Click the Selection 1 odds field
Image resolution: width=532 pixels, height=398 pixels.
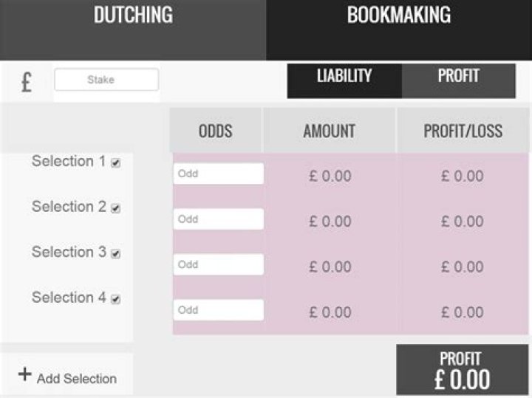click(218, 174)
